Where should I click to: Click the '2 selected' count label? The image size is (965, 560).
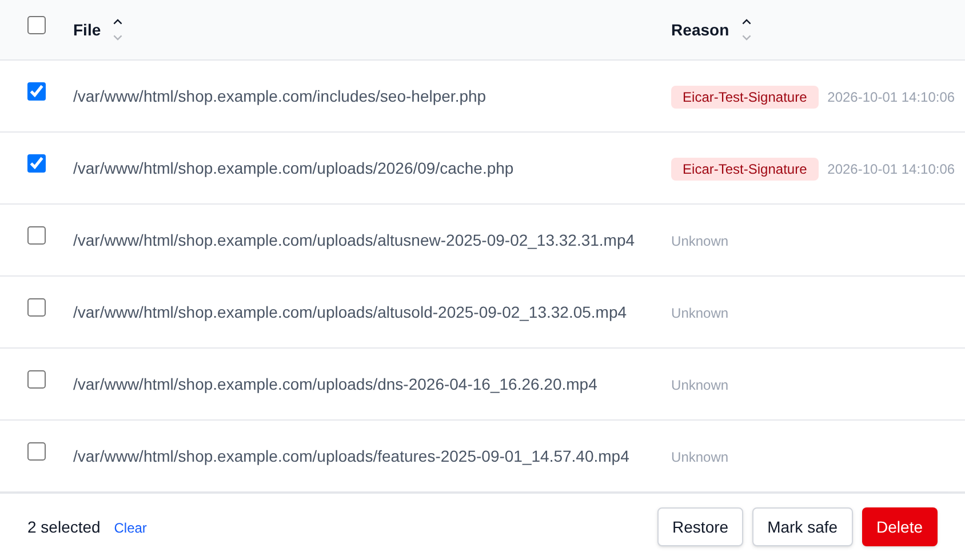click(x=64, y=527)
